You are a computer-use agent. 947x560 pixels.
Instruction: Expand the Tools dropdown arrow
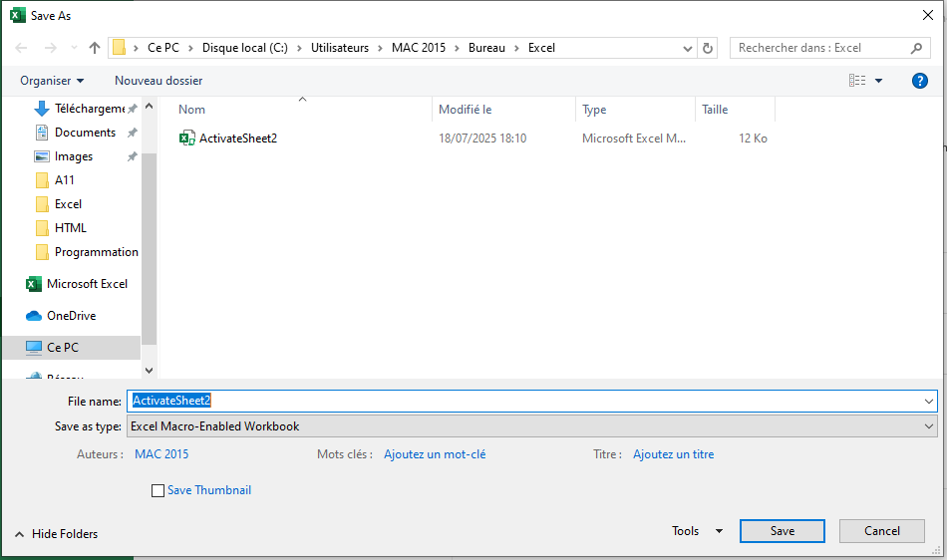tap(719, 531)
